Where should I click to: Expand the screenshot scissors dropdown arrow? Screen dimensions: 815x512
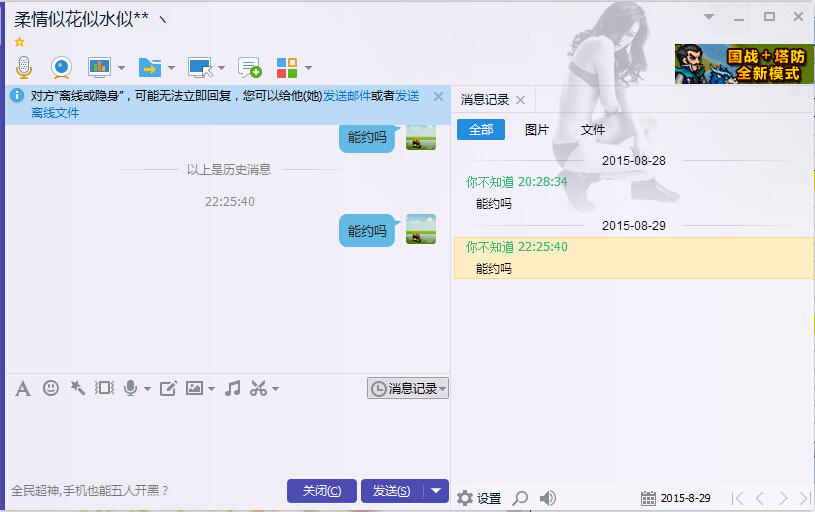click(275, 389)
